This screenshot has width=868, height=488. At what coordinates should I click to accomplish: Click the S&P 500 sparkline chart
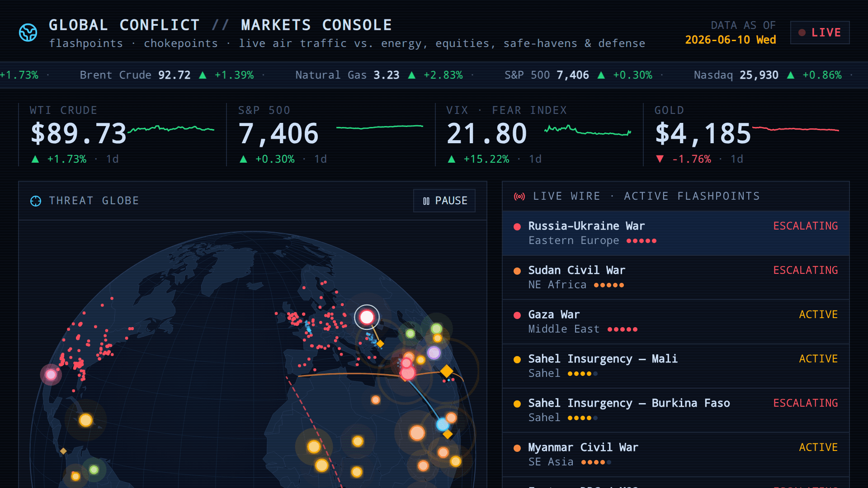click(x=380, y=127)
